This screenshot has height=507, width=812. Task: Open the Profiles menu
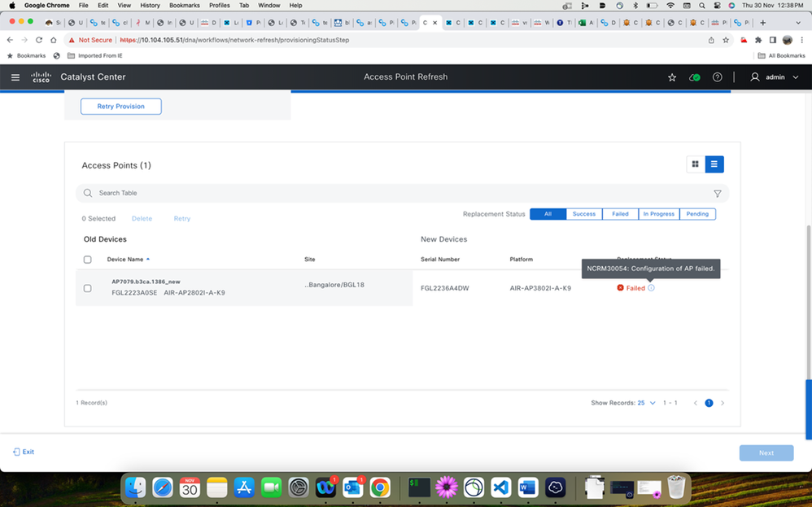(x=219, y=5)
